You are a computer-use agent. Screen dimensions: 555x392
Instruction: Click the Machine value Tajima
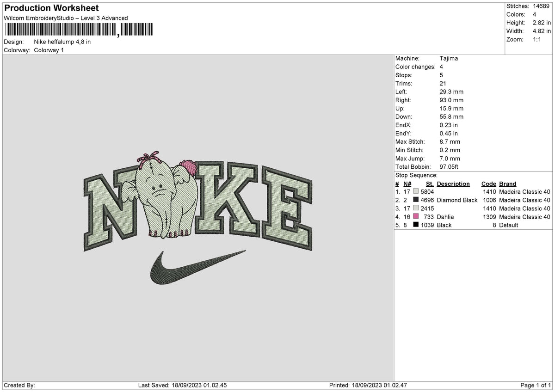(x=449, y=59)
